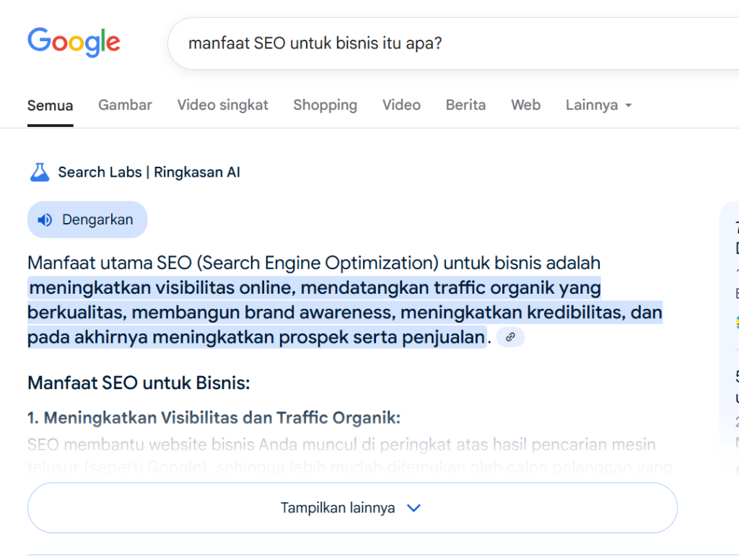Click the search query input field
This screenshot has width=739, height=560.
(452, 43)
